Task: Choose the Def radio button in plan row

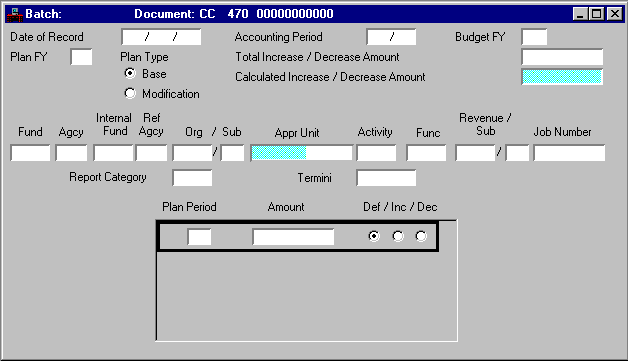Action: click(x=374, y=236)
